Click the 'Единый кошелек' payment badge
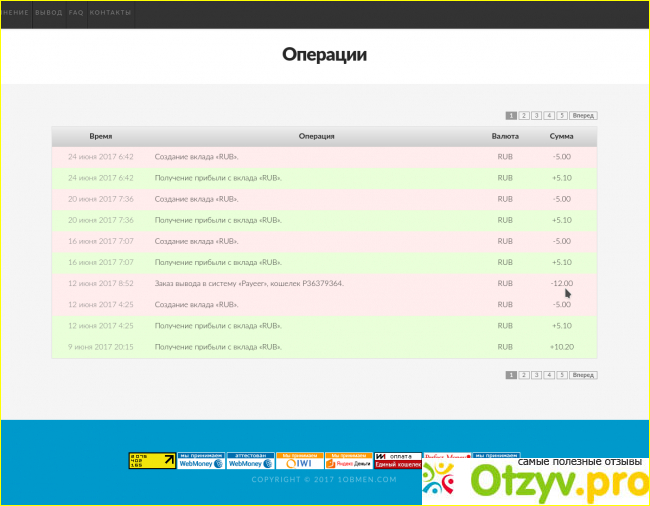The image size is (650, 506). (397, 461)
